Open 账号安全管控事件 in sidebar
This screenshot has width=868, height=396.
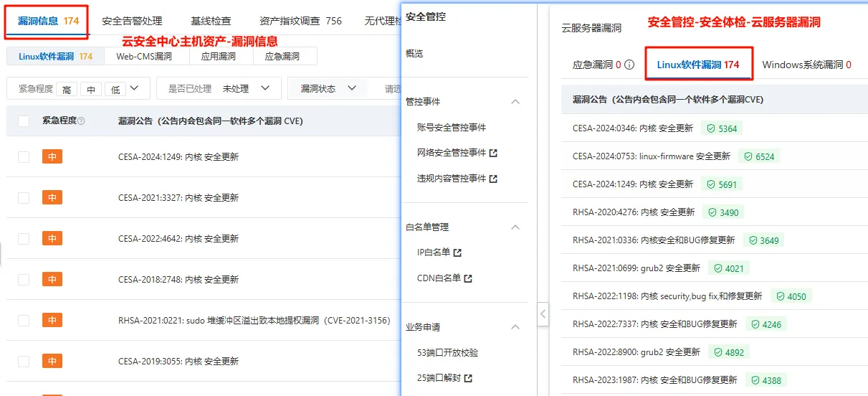tap(452, 127)
